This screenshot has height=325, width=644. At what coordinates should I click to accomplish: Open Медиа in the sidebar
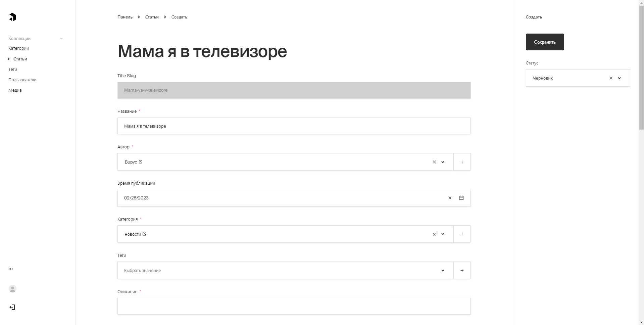pos(15,90)
